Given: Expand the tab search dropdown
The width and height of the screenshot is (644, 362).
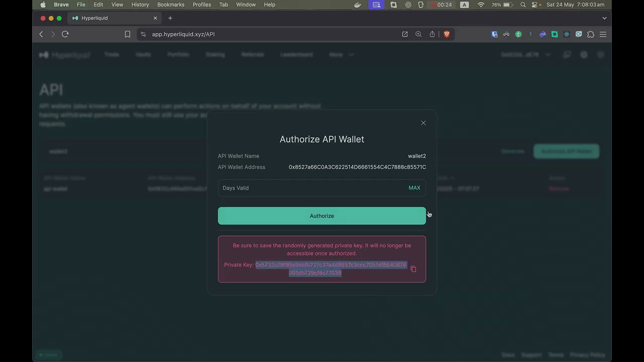Looking at the screenshot, I should [x=604, y=18].
